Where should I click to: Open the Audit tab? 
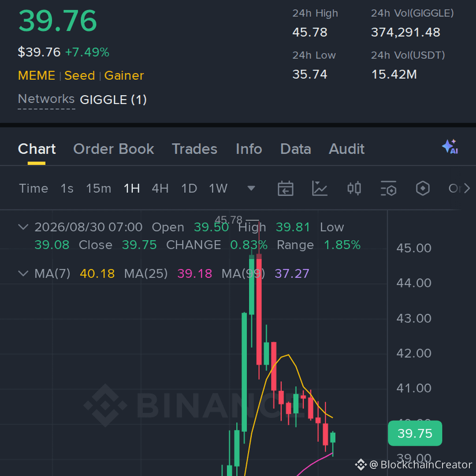pos(347,149)
